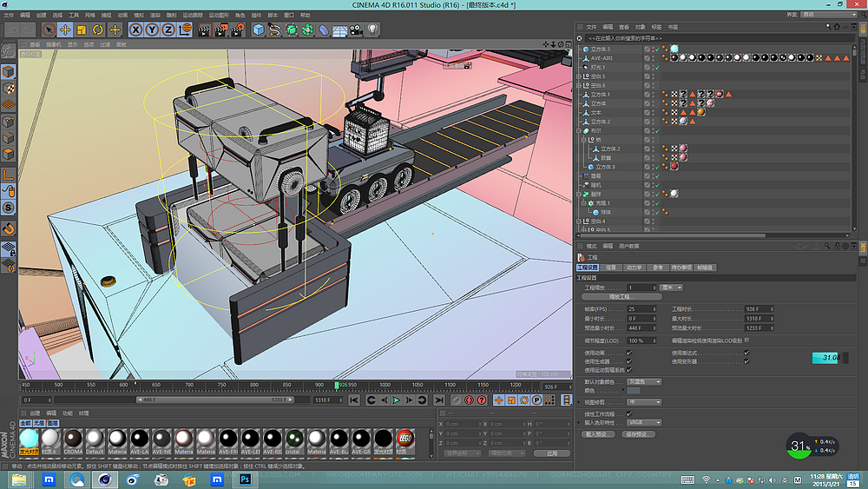Switch to the 动力学 tab
The width and height of the screenshot is (868, 489).
(x=635, y=268)
